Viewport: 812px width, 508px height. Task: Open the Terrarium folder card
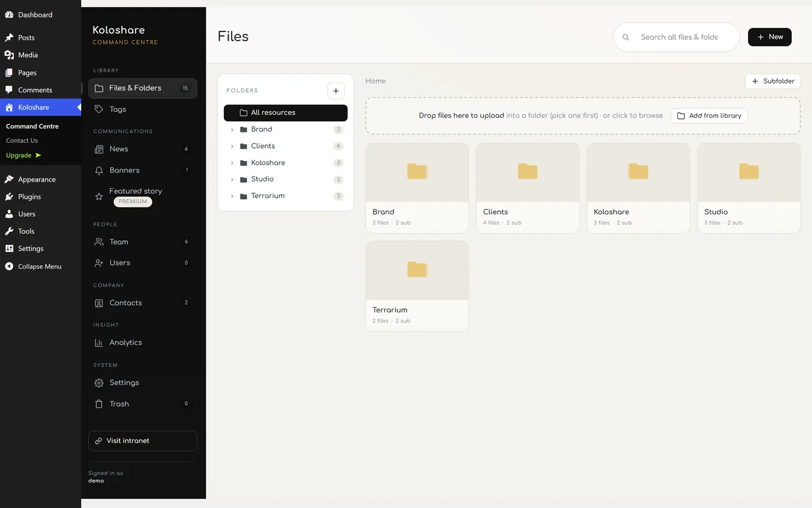pos(417,286)
